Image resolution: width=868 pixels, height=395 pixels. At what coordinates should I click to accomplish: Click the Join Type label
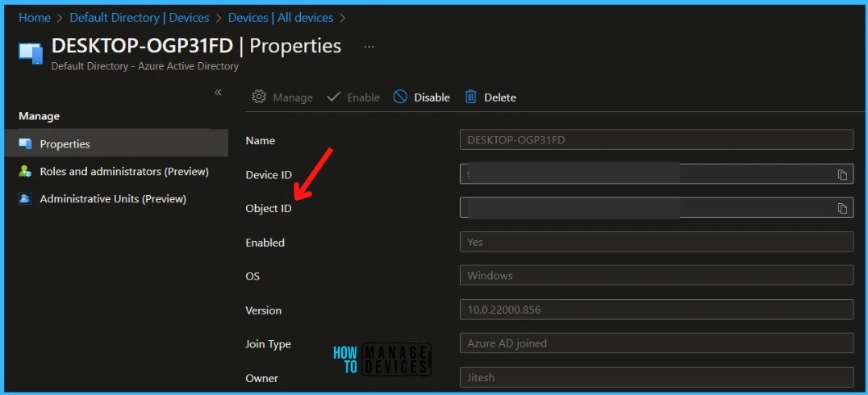point(268,344)
